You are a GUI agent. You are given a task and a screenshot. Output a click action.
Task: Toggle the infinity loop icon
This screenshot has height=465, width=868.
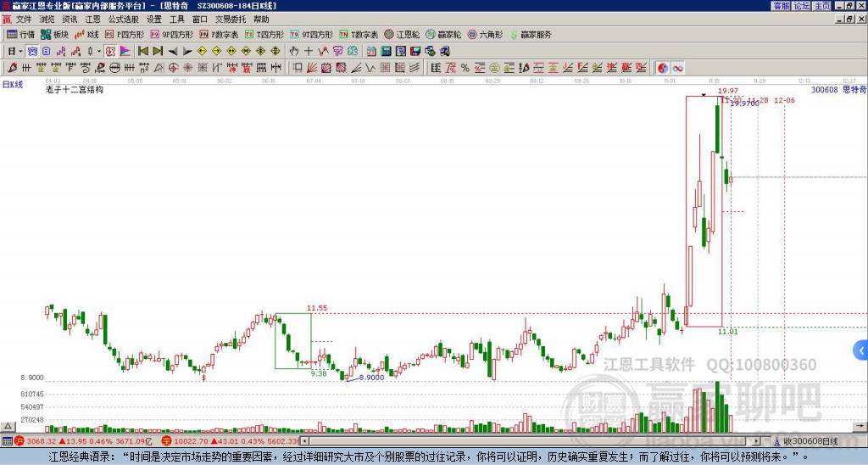coord(677,68)
